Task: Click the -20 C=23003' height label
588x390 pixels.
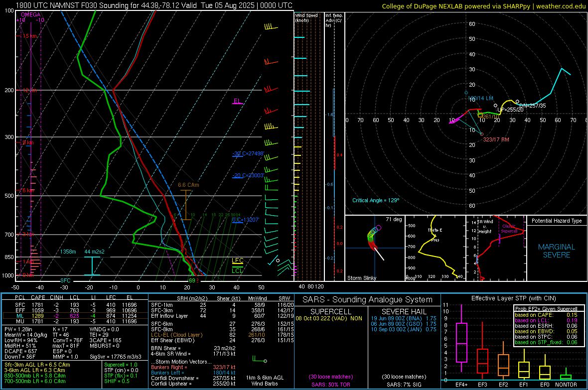Action: tap(248, 175)
